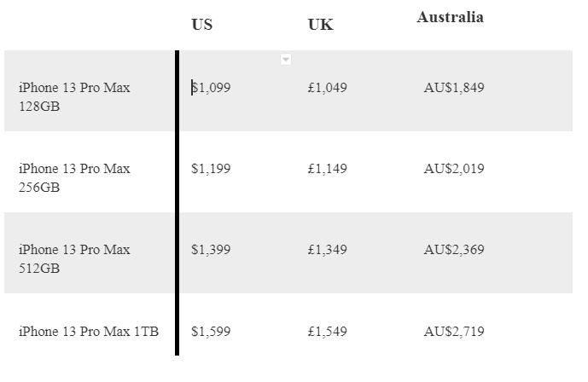Click the $1,199 US price cell
This screenshot has height=382, width=588.
(x=211, y=168)
